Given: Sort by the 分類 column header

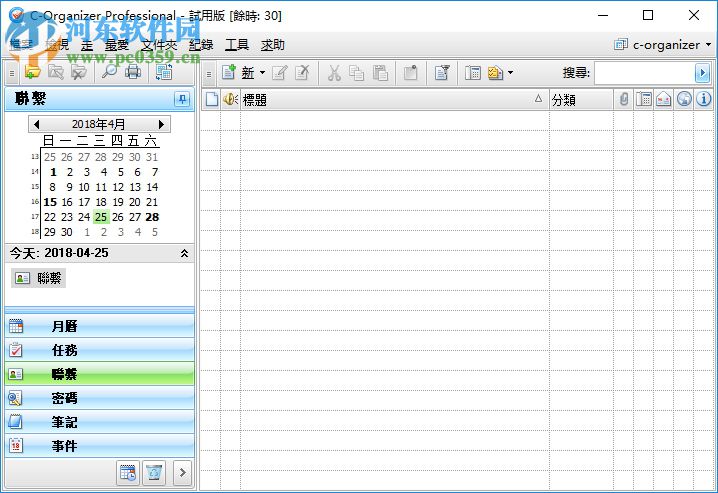Looking at the screenshot, I should (x=582, y=99).
